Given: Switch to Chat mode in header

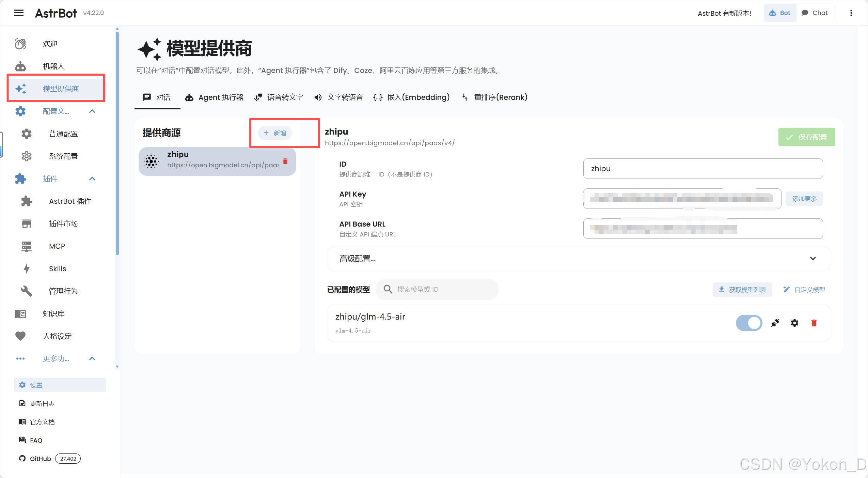Looking at the screenshot, I should [815, 13].
